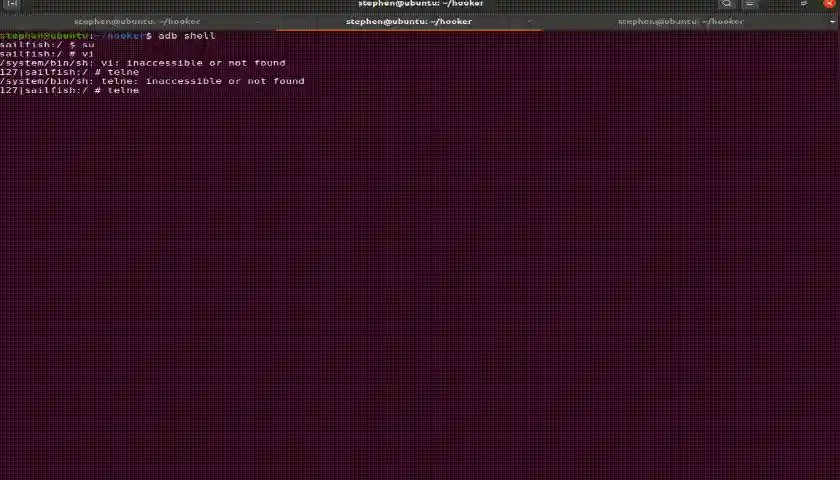The height and width of the screenshot is (480, 840).
Task: Switch to the first stephen@ubuntu tab
Action: coord(137,21)
